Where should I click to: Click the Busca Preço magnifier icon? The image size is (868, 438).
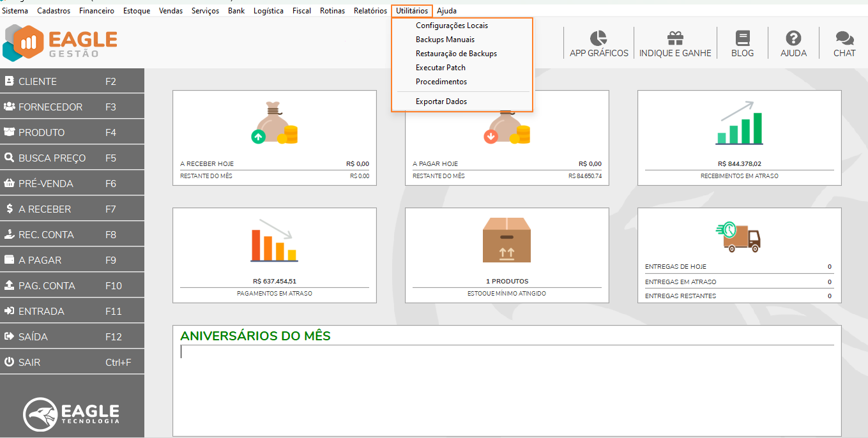pyautogui.click(x=10, y=158)
